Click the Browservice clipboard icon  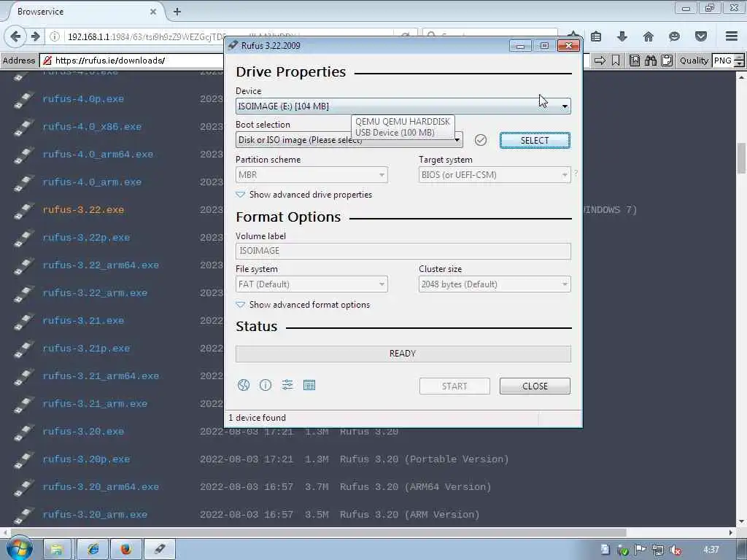click(667, 61)
